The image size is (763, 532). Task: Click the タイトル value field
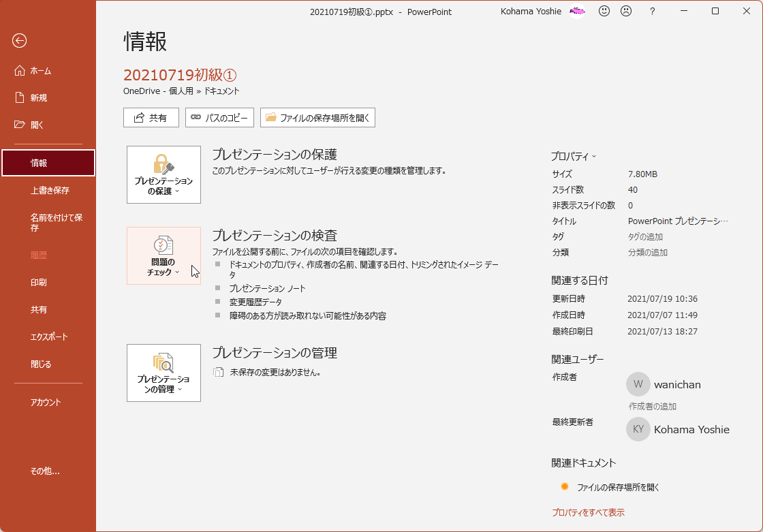coord(677,221)
